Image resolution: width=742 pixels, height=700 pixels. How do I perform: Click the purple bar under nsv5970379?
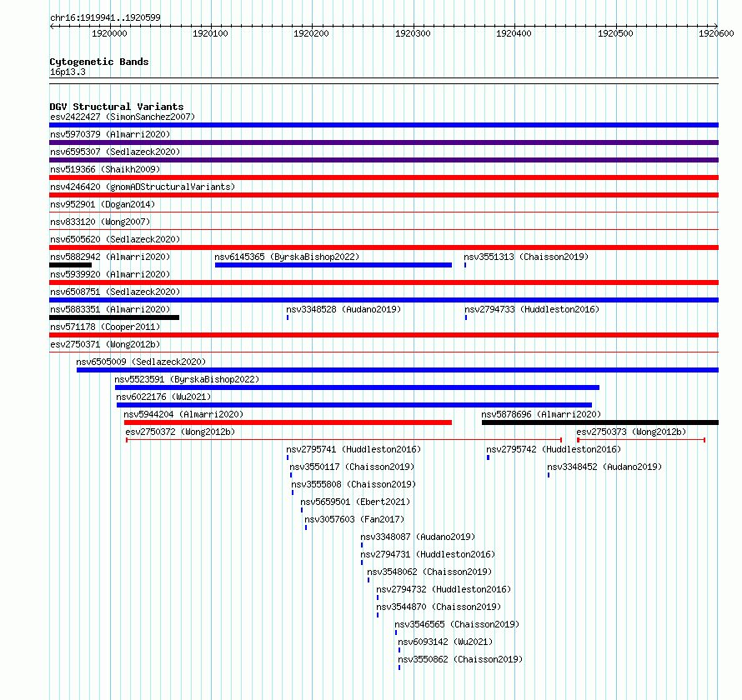(384, 142)
